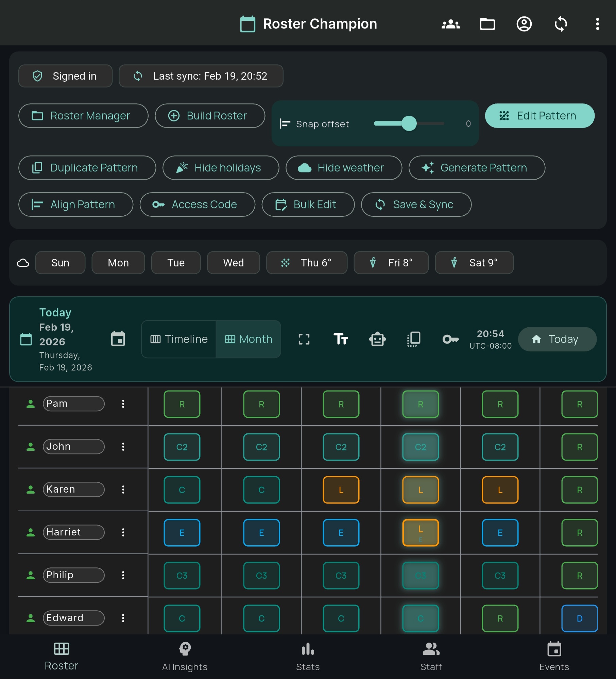Screen dimensions: 616x679
Task: Click the sync refresh icon top right
Action: click(x=561, y=24)
